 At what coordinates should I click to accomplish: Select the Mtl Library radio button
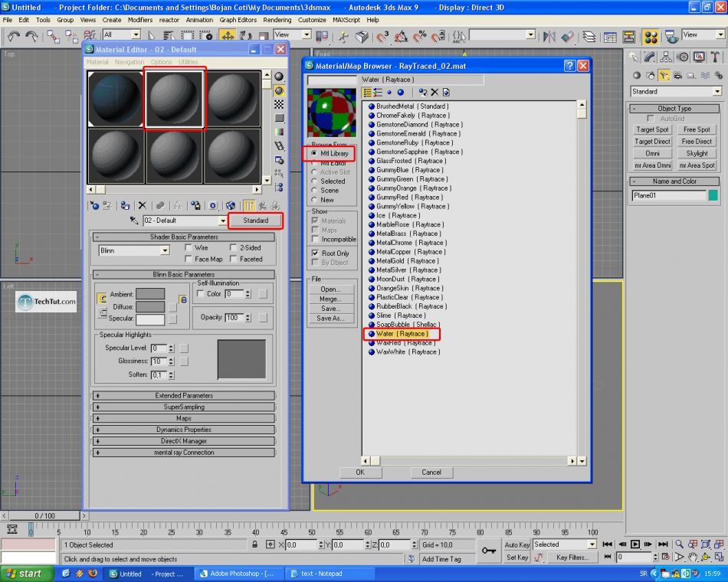(314, 153)
